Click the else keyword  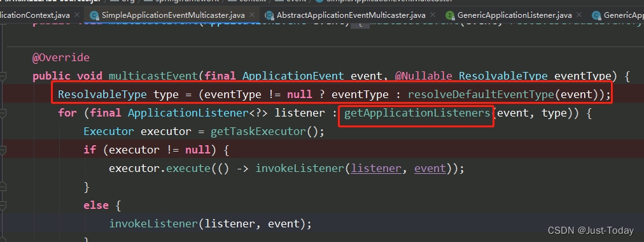(x=96, y=206)
